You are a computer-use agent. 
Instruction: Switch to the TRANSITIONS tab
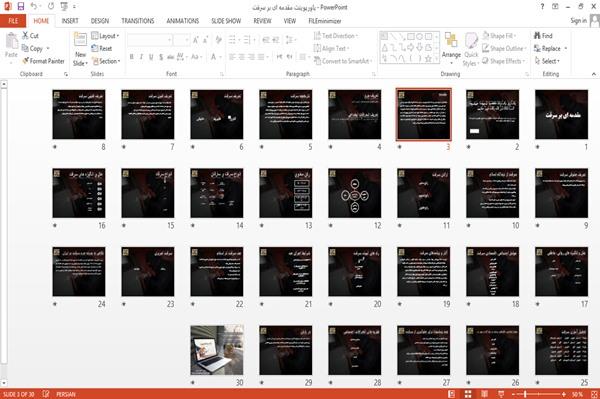pyautogui.click(x=138, y=21)
